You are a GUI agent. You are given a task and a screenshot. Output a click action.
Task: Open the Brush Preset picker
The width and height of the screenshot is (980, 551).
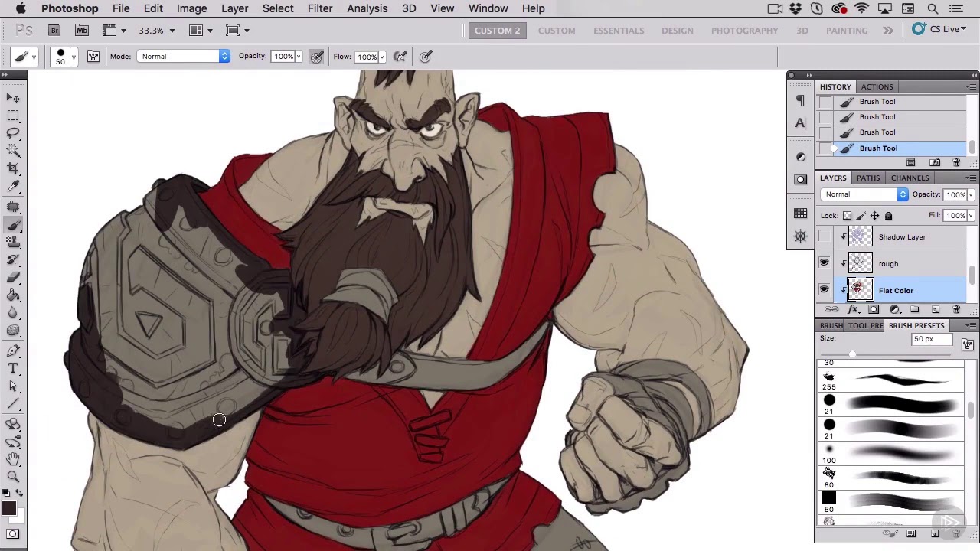point(63,57)
